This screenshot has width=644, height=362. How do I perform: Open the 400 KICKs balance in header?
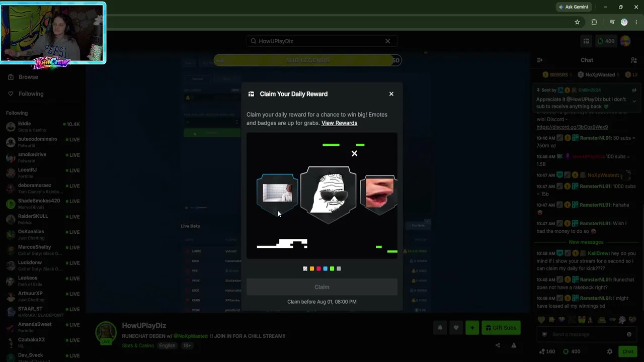(x=606, y=41)
